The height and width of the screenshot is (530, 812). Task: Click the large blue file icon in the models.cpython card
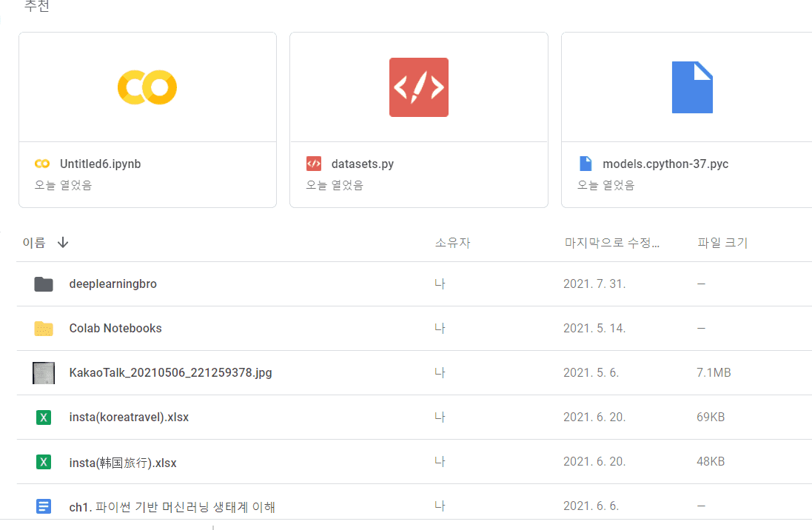692,87
